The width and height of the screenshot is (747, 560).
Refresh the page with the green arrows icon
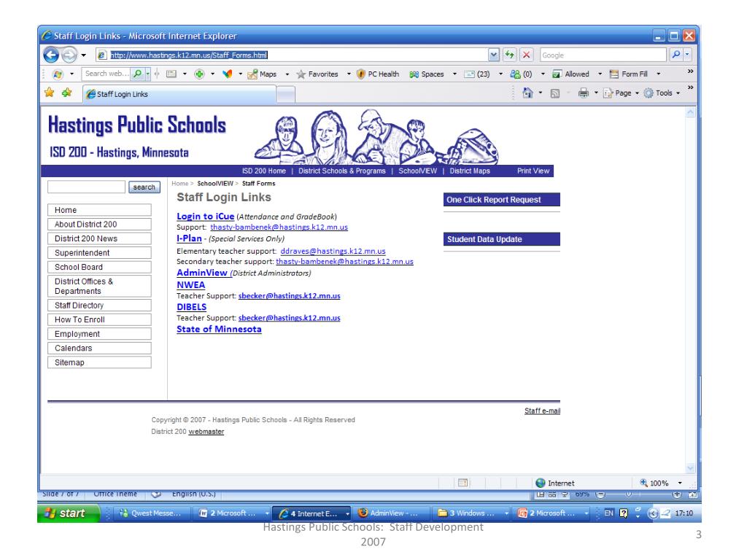pyautogui.click(x=510, y=55)
